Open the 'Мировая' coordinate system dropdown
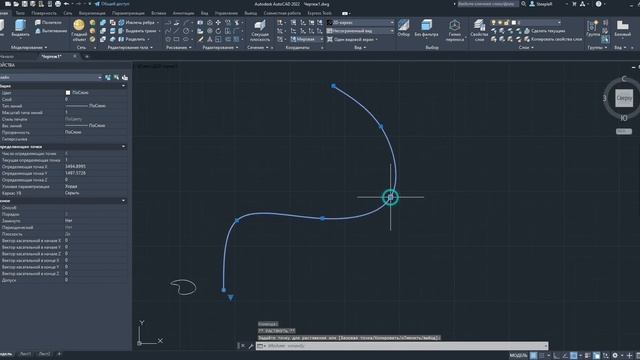This screenshot has width=640, height=360. pos(307,40)
